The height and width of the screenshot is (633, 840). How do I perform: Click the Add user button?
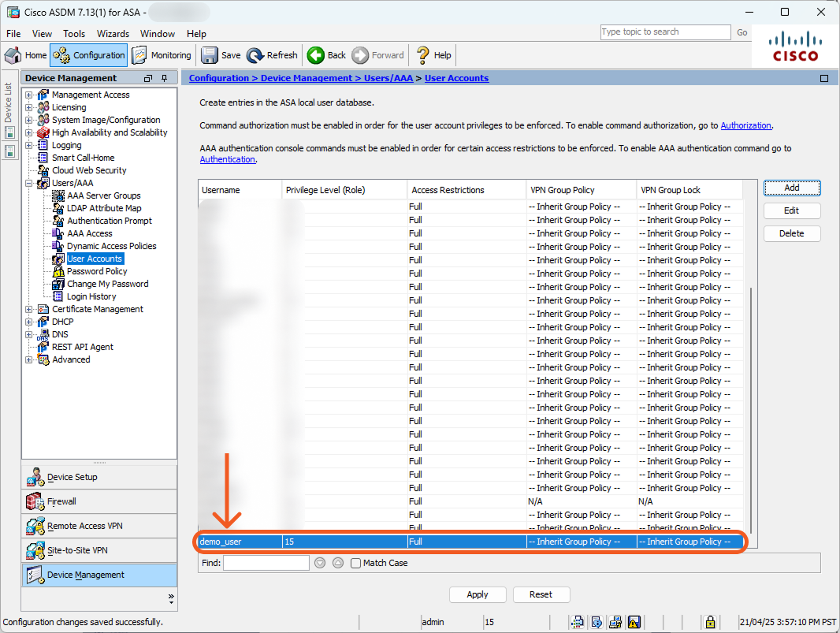[792, 188]
